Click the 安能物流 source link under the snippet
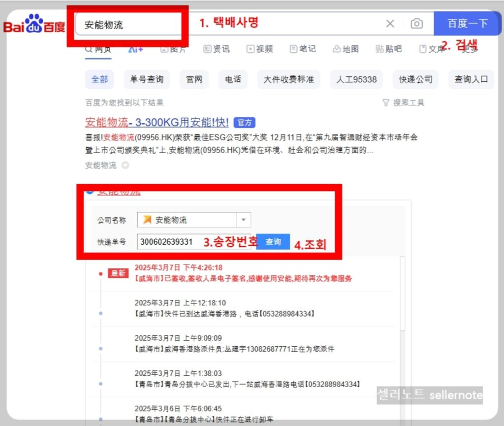Viewport: 504px width, 426px height. click(x=100, y=165)
